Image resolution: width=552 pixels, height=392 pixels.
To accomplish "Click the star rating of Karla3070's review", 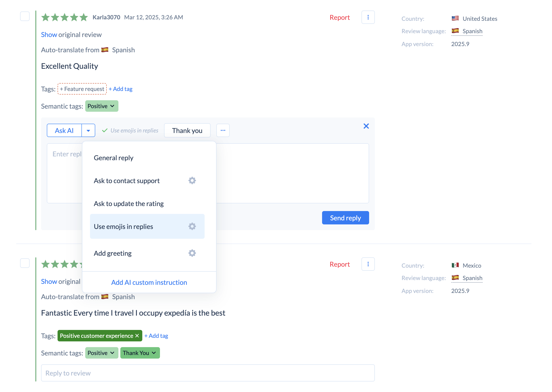I will (x=64, y=17).
